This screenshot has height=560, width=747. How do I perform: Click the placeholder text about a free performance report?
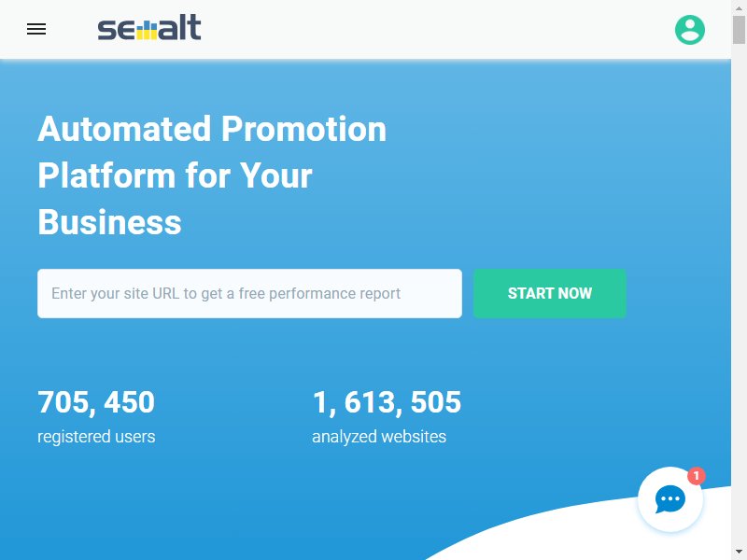point(226,293)
